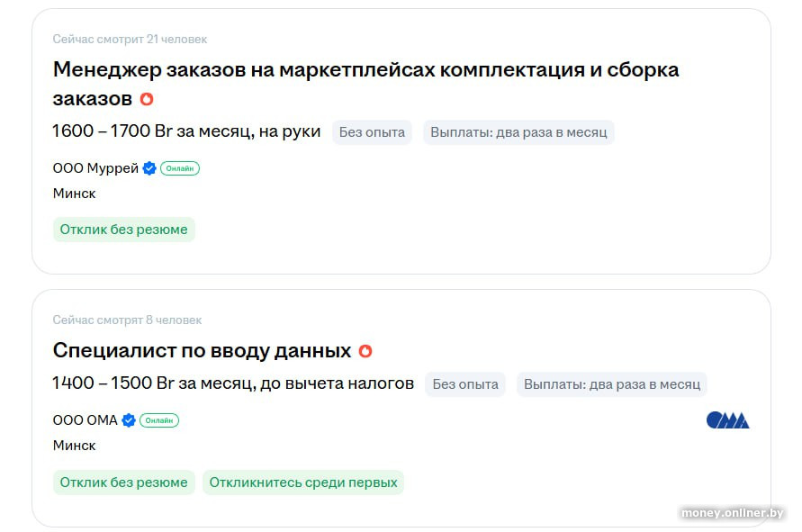Open the OMA company logo
802x532 pixels.
click(x=727, y=420)
